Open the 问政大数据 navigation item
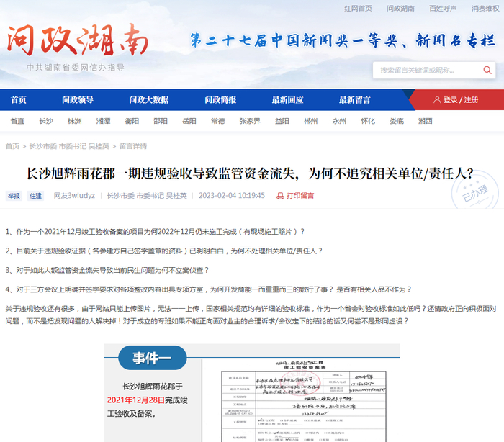 pos(149,100)
